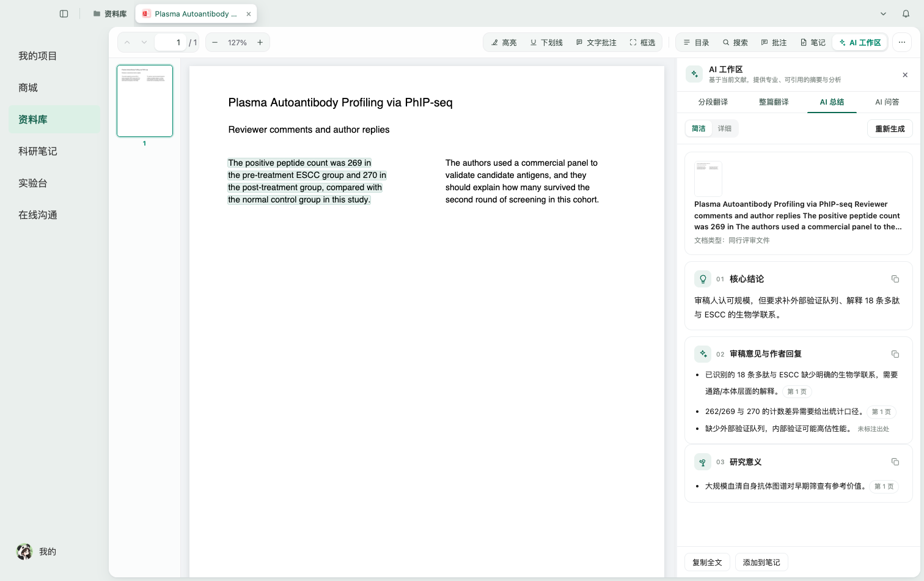Viewport: 924px width, 581px height.
Task: Toggle the sidebar panel icon
Action: tap(64, 13)
